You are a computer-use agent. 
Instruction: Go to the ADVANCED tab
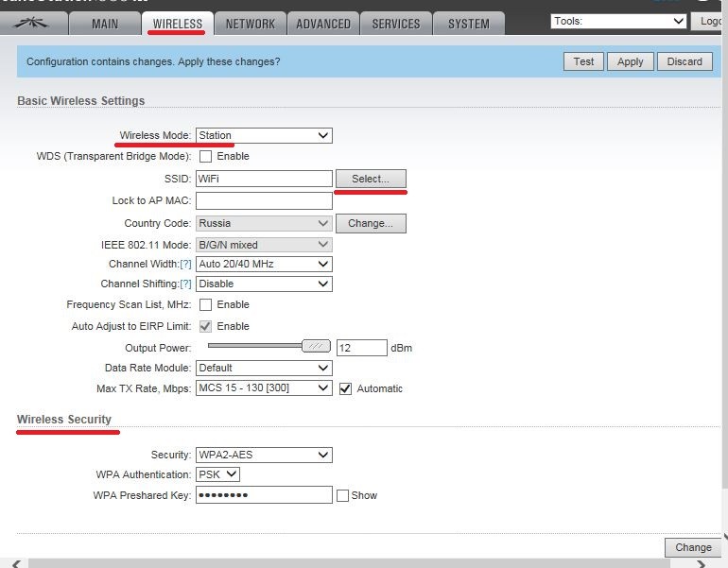[323, 24]
